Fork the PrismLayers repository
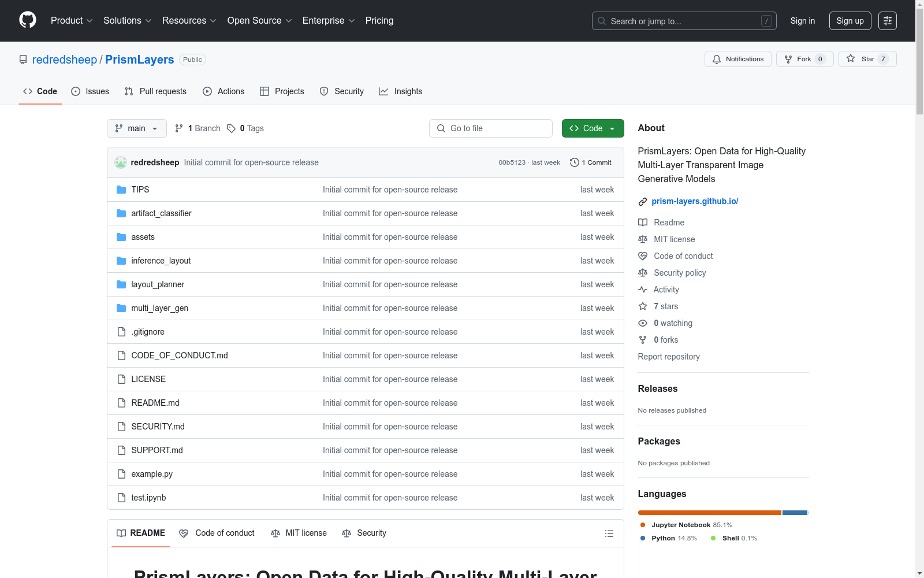This screenshot has height=578, width=924. point(804,59)
